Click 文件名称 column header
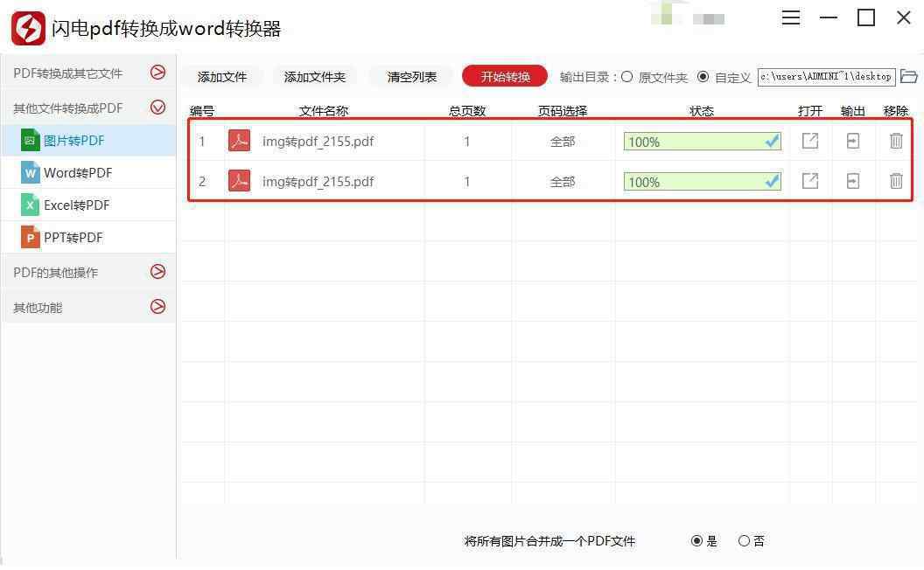924x570 pixels. 324,111
